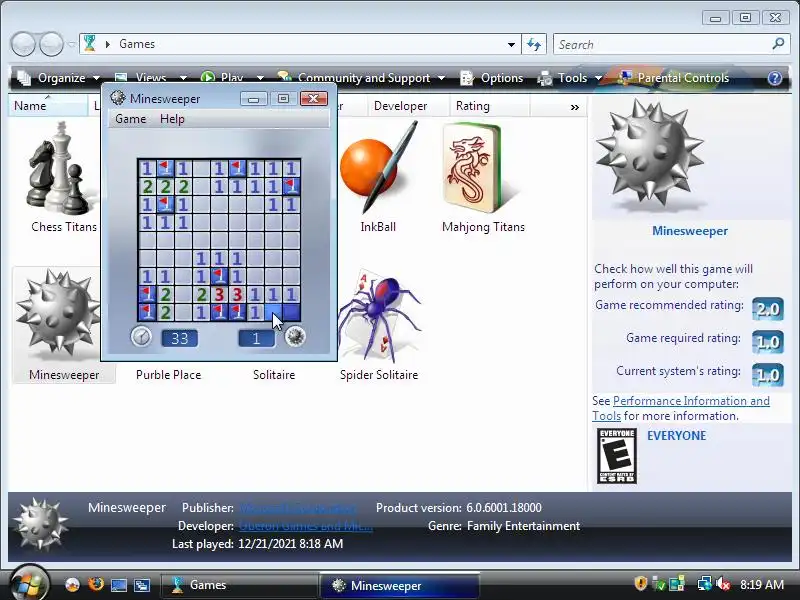Open the Game menu in Minesweeper
The image size is (800, 600).
point(131,119)
